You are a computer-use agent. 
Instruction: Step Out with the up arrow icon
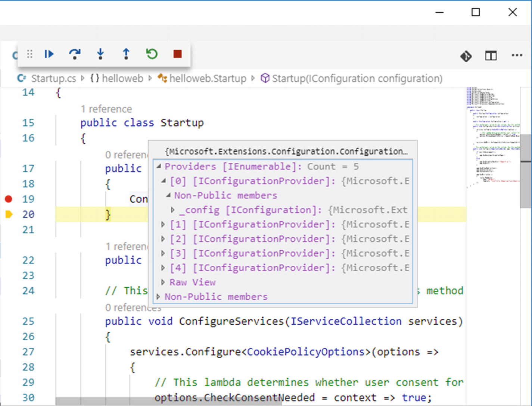(126, 54)
